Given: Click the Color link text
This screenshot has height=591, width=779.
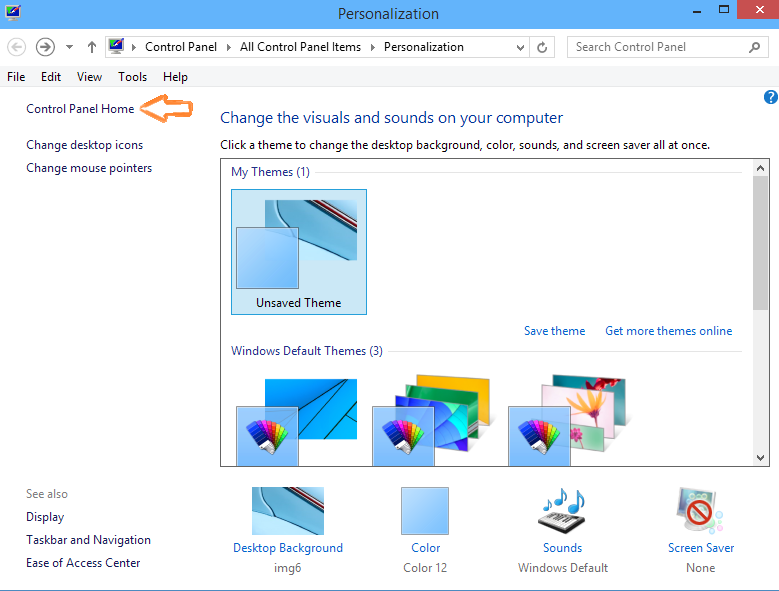Looking at the screenshot, I should (x=425, y=548).
